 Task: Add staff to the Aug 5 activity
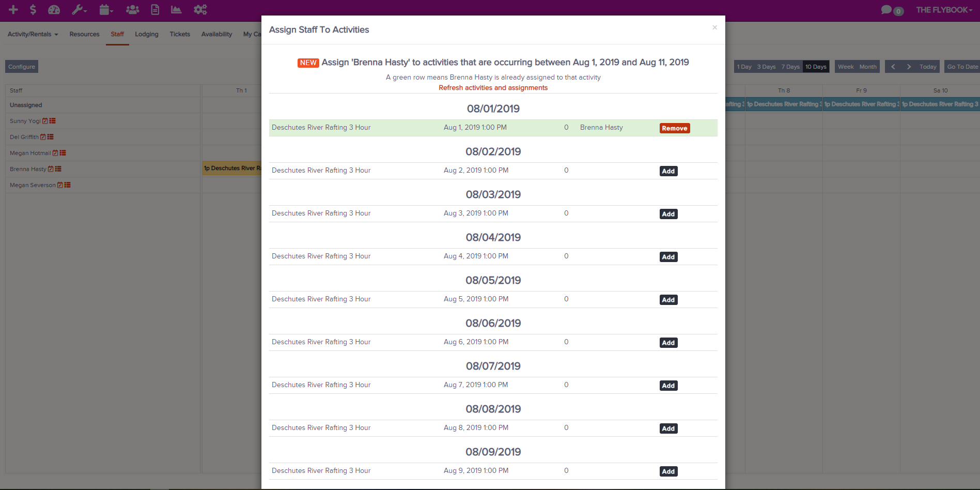668,300
